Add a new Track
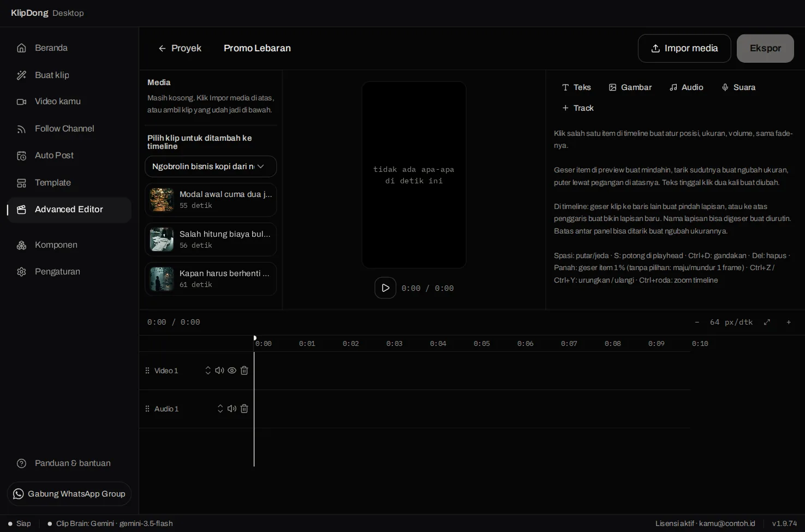Image resolution: width=805 pixels, height=532 pixels. point(577,108)
